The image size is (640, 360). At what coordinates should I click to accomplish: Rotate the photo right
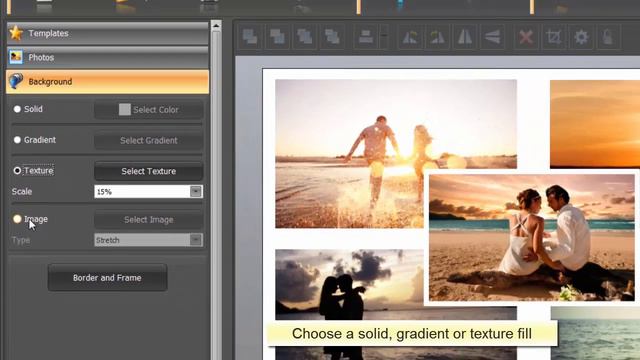point(437,37)
